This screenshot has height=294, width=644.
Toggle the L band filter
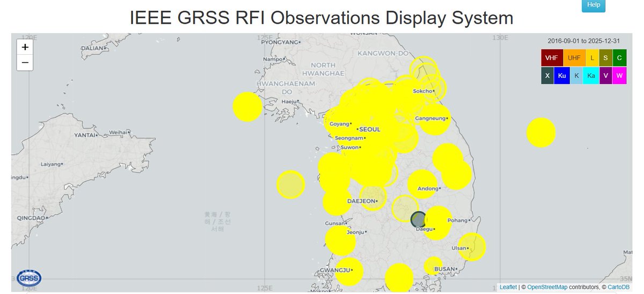tap(592, 58)
